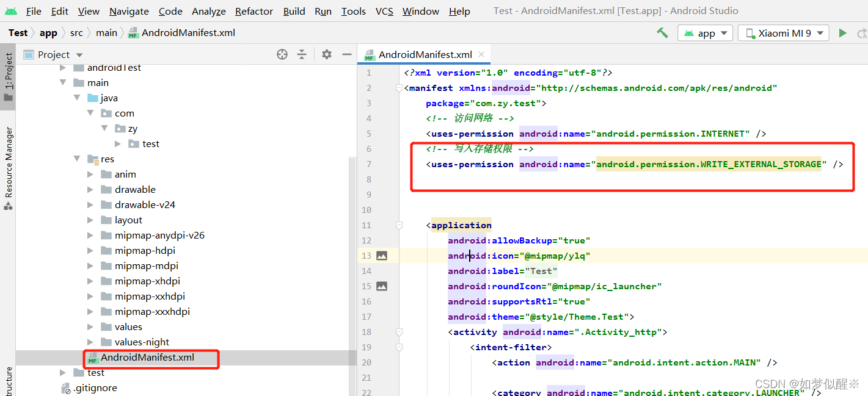Open the Tools menu
868x396 pixels.
354,11
